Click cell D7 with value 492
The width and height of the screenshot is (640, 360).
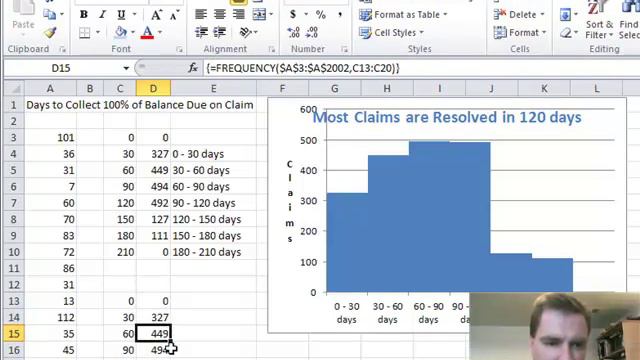[153, 203]
